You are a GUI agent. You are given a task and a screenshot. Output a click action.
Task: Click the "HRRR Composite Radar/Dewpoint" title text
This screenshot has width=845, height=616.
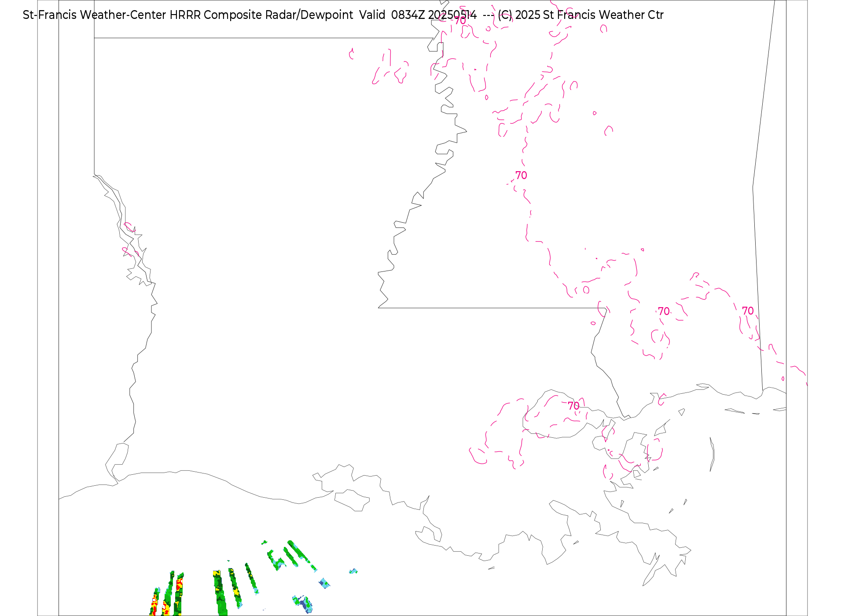point(261,15)
